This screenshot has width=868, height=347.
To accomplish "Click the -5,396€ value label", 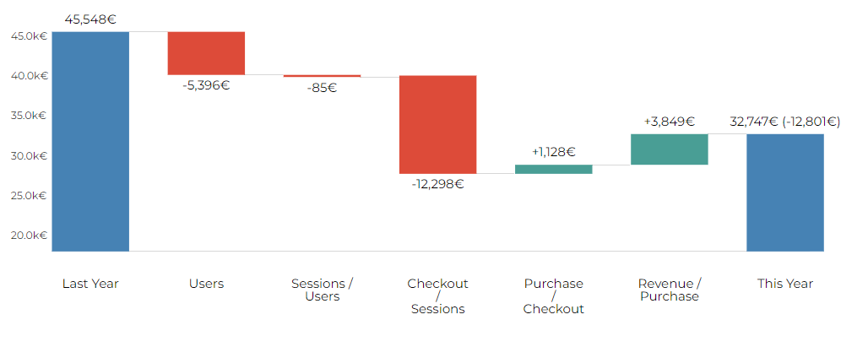I will [x=206, y=86].
